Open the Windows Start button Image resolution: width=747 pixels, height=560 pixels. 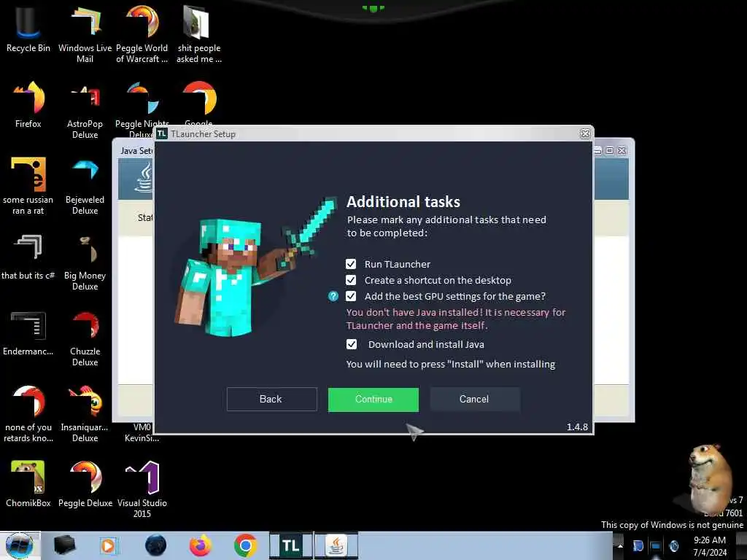pos(19,545)
